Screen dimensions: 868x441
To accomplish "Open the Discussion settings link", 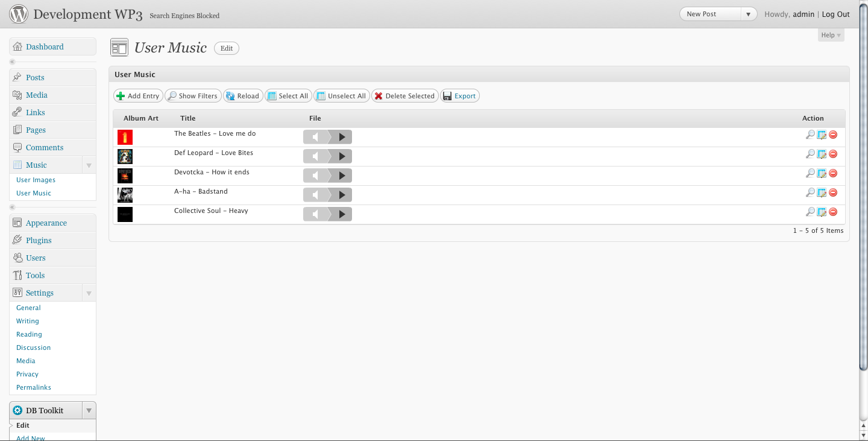I will pyautogui.click(x=33, y=347).
